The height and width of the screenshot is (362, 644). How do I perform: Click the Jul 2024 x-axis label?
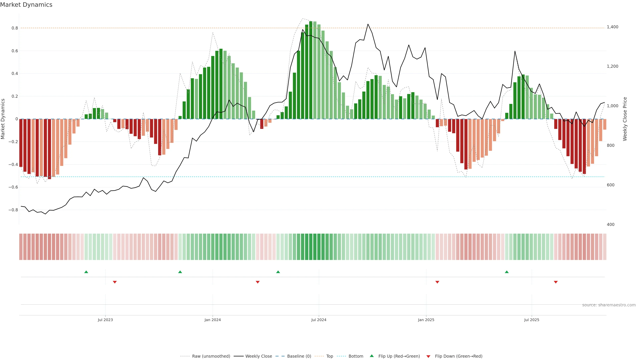click(319, 320)
